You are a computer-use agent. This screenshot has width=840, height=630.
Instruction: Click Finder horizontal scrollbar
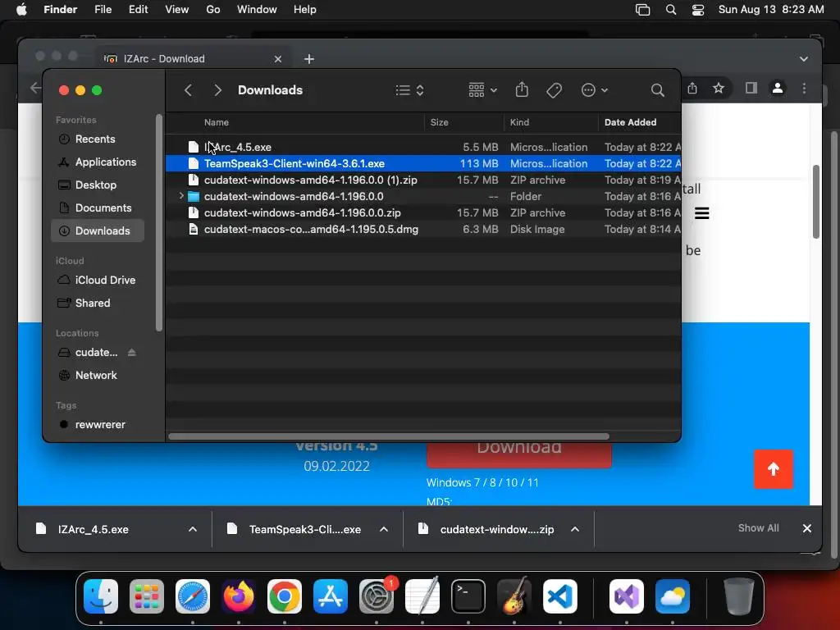(x=388, y=436)
